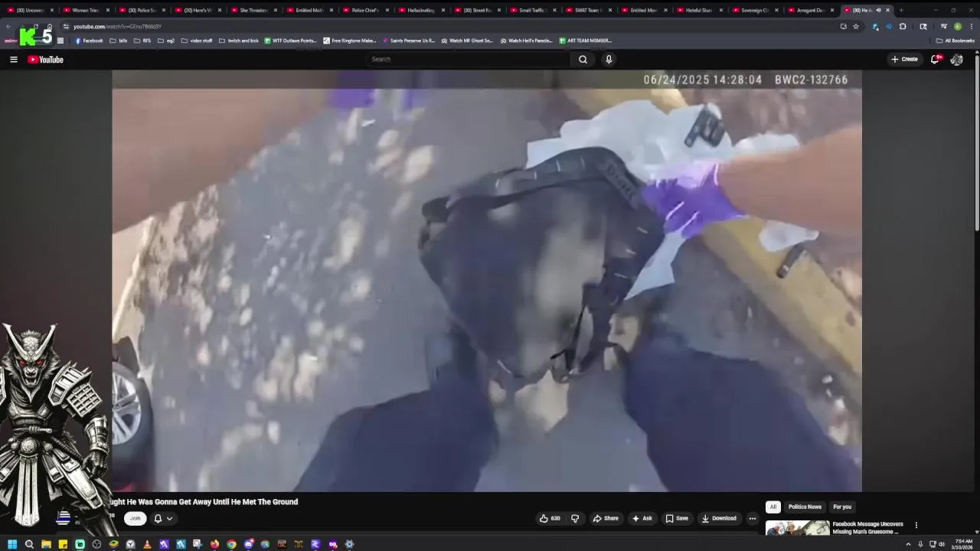This screenshot has height=551, width=980.
Task: Open the eq2 bookmark folder
Action: (166, 41)
